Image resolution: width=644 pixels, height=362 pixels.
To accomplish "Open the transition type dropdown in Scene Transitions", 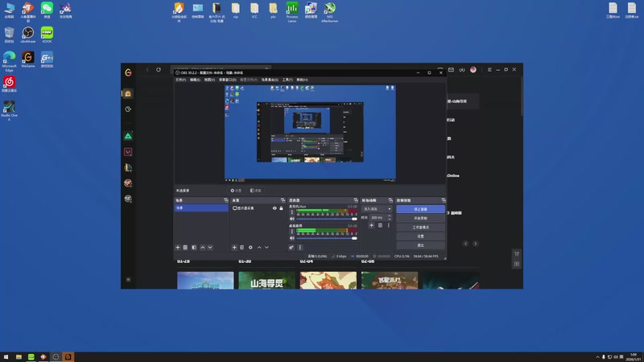I will [x=377, y=209].
